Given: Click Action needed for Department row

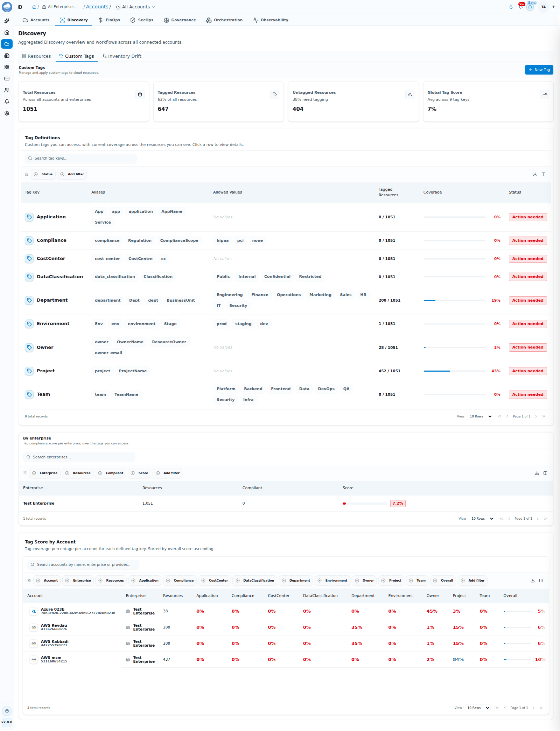Looking at the screenshot, I should tap(528, 301).
